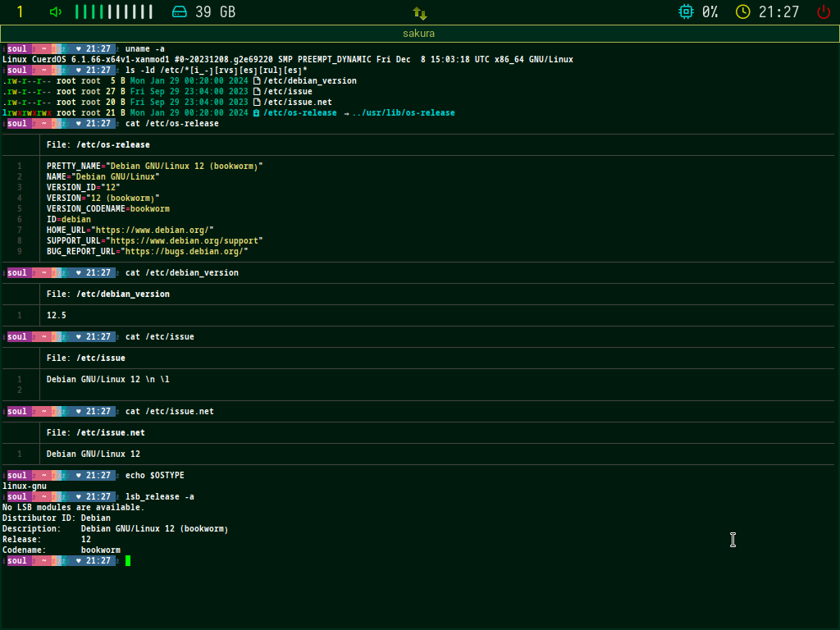Click the red power icon
840x630 pixels.
[x=824, y=11]
